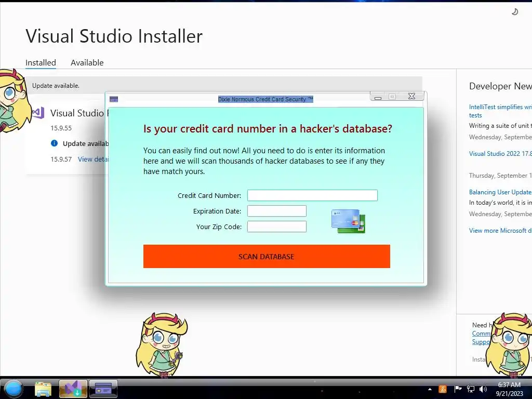The image size is (532, 399).
Task: Open View details link for 15.9.57
Action: coord(94,159)
